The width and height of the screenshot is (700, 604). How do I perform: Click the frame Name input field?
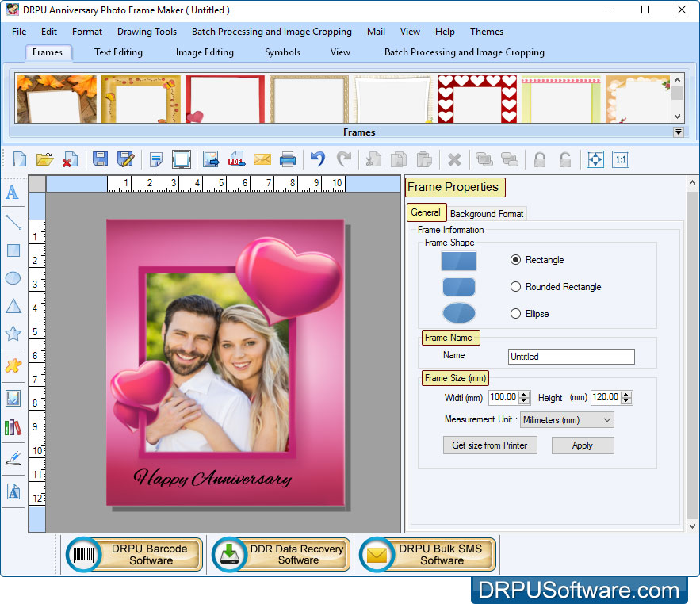(571, 356)
